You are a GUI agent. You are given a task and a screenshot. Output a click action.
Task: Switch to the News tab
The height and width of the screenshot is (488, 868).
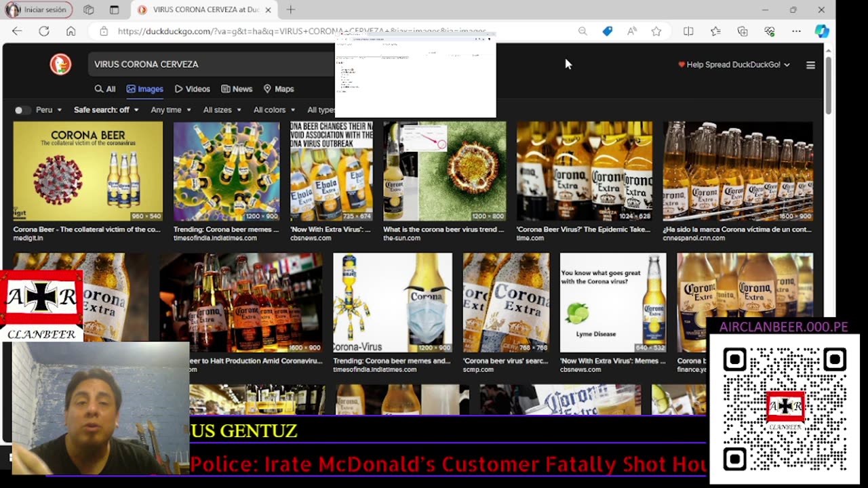tap(237, 89)
